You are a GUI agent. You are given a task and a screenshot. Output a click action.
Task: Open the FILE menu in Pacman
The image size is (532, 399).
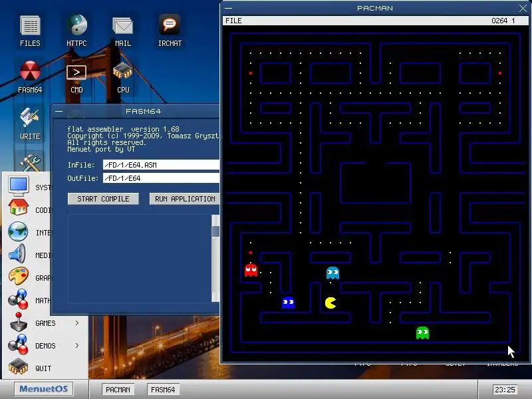(x=234, y=21)
